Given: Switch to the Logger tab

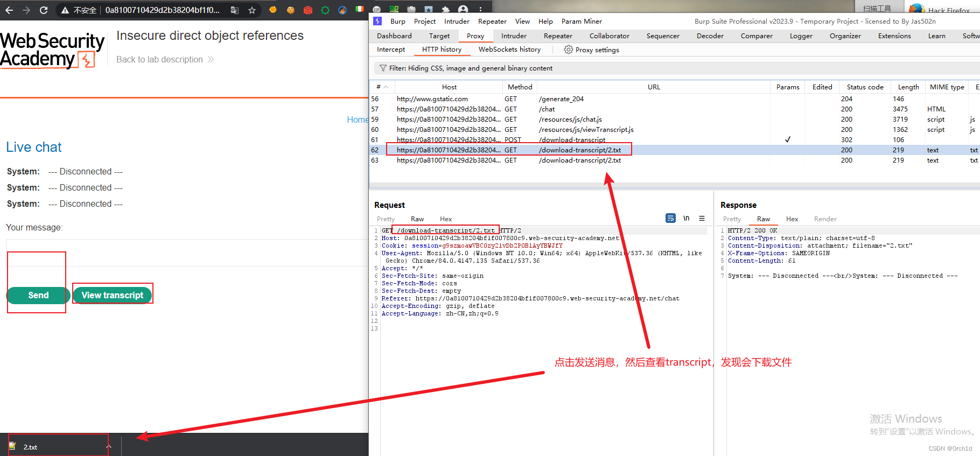Looking at the screenshot, I should pos(801,36).
